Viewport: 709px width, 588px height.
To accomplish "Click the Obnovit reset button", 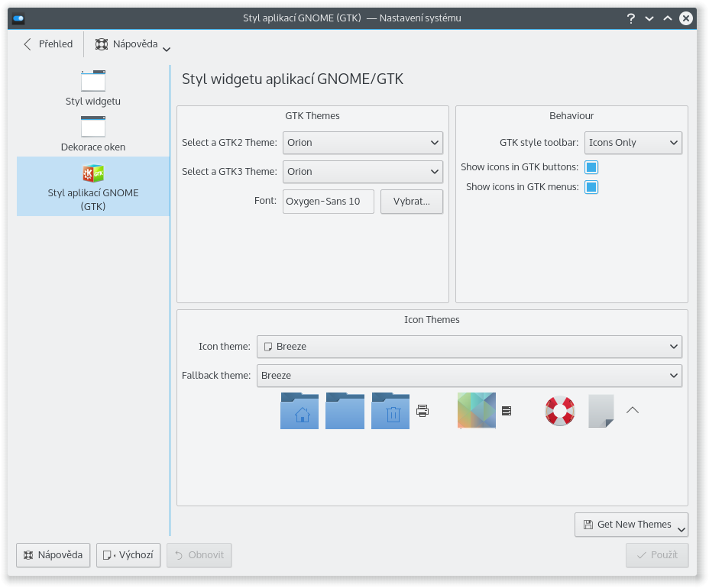I will tap(199, 555).
